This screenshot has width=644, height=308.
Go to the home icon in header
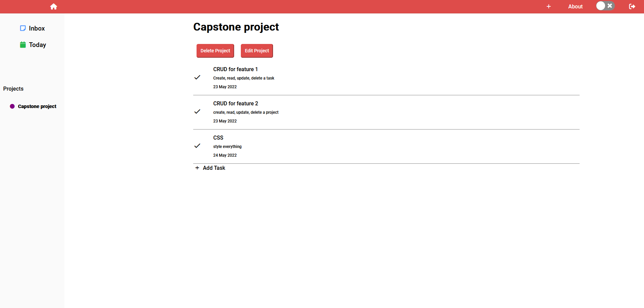click(x=54, y=6)
